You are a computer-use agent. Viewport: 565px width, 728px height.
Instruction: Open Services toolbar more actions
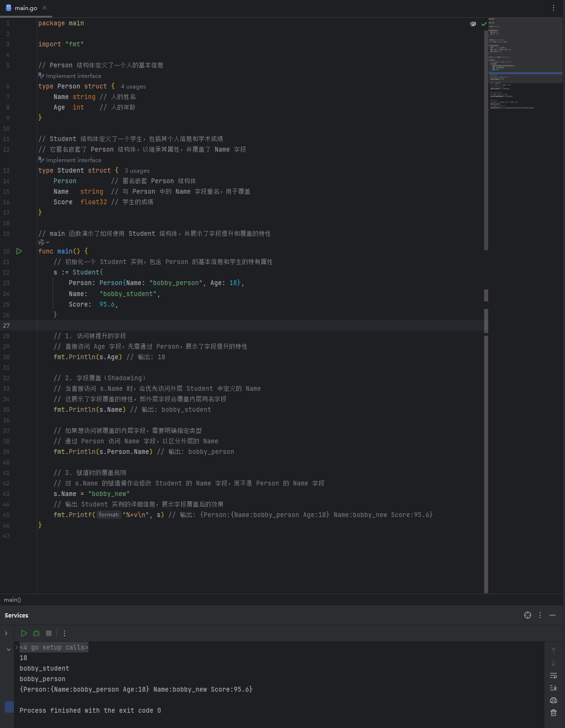tap(65, 633)
